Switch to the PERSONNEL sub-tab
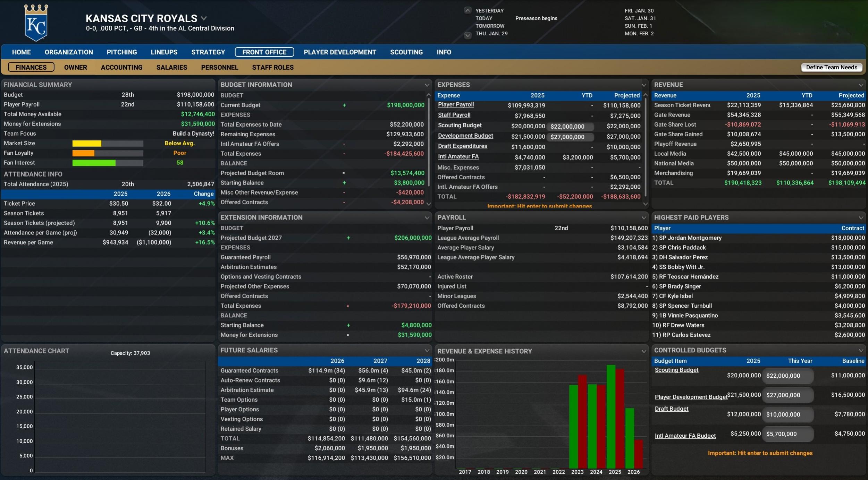The width and height of the screenshot is (868, 480). click(x=220, y=67)
